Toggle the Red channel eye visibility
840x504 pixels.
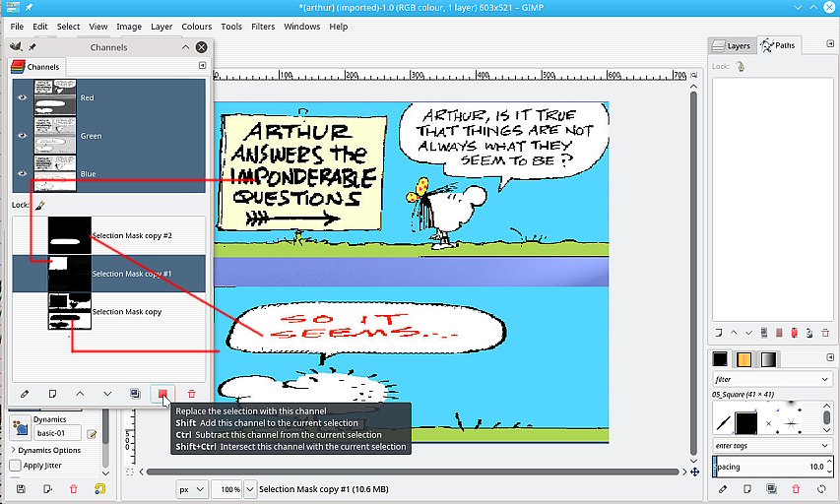(22, 97)
